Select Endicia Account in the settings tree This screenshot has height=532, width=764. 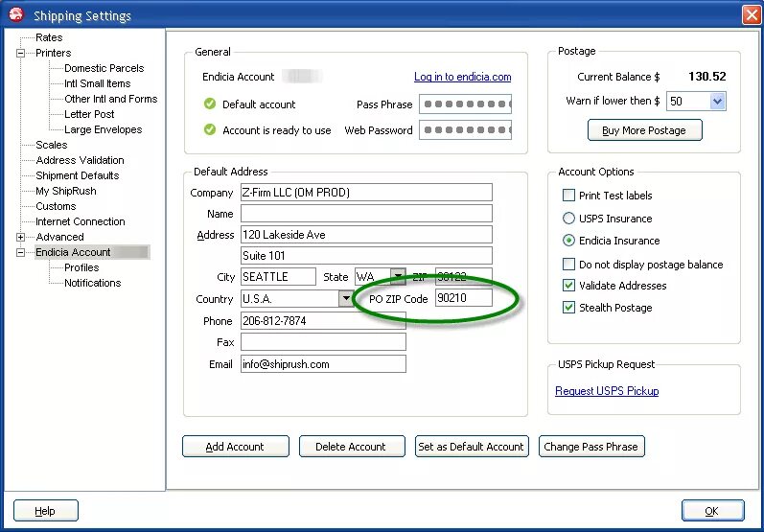click(73, 252)
